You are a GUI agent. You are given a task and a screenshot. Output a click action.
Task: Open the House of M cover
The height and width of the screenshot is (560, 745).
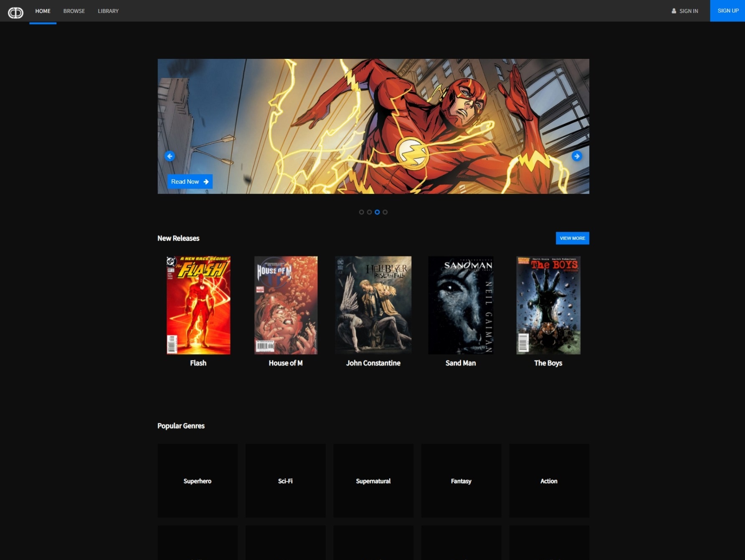[x=286, y=305]
